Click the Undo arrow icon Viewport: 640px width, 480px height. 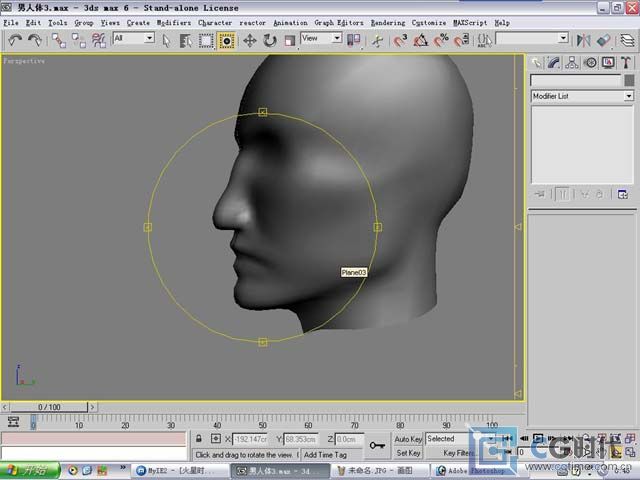(x=15, y=40)
